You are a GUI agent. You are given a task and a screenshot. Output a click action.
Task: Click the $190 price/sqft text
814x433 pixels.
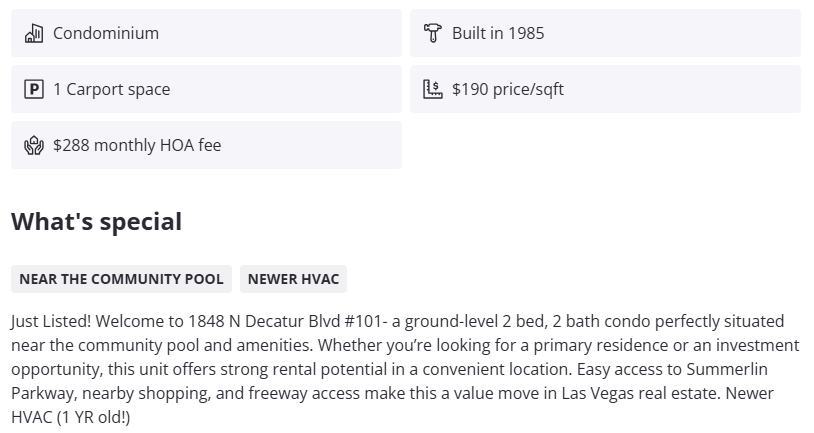coord(508,89)
